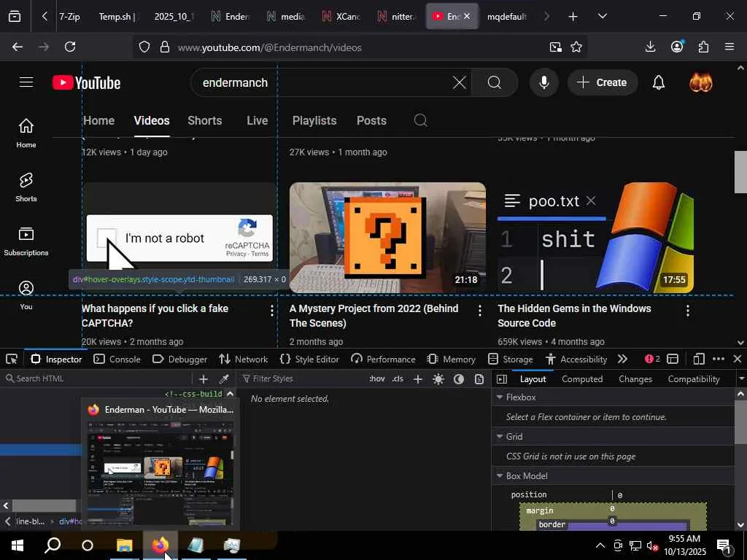This screenshot has height=560, width=747.
Task: Enable Responsive Design Mode in DevTools
Action: pos(698,359)
